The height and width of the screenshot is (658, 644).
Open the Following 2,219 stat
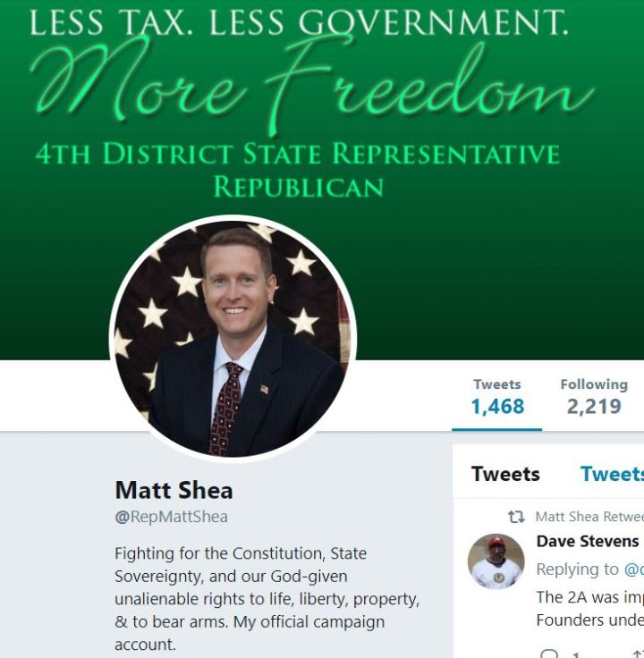594,397
